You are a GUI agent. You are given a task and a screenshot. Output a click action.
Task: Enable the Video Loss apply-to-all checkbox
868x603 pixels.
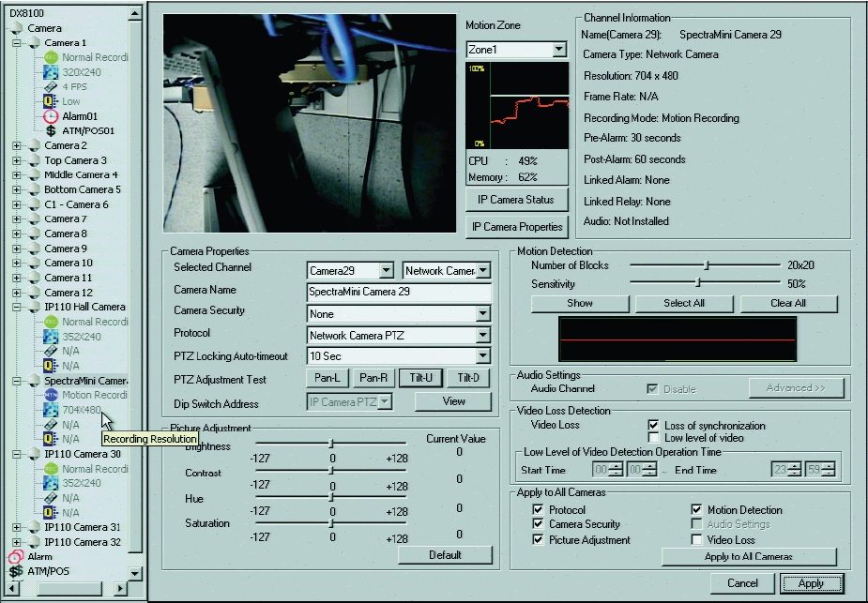coord(696,540)
